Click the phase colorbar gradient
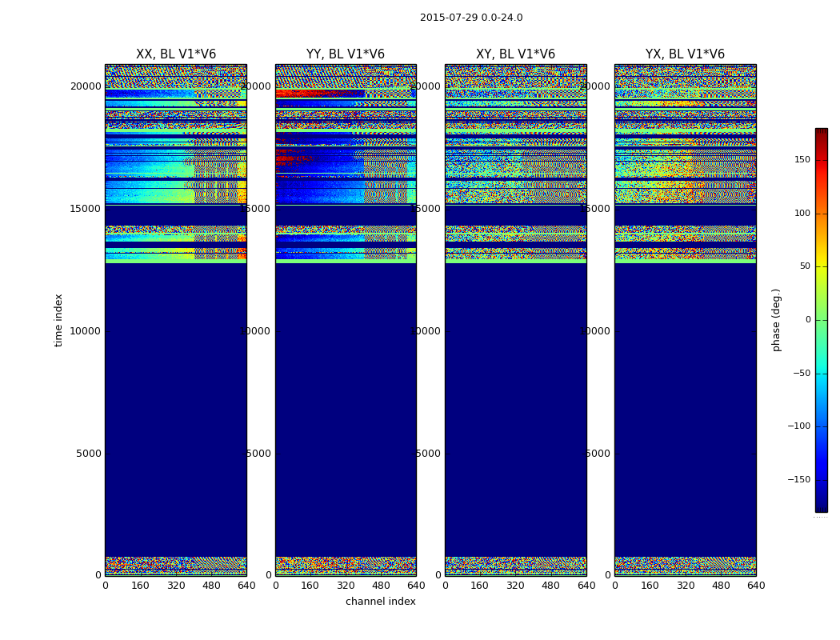This screenshot has width=840, height=640. click(821, 320)
